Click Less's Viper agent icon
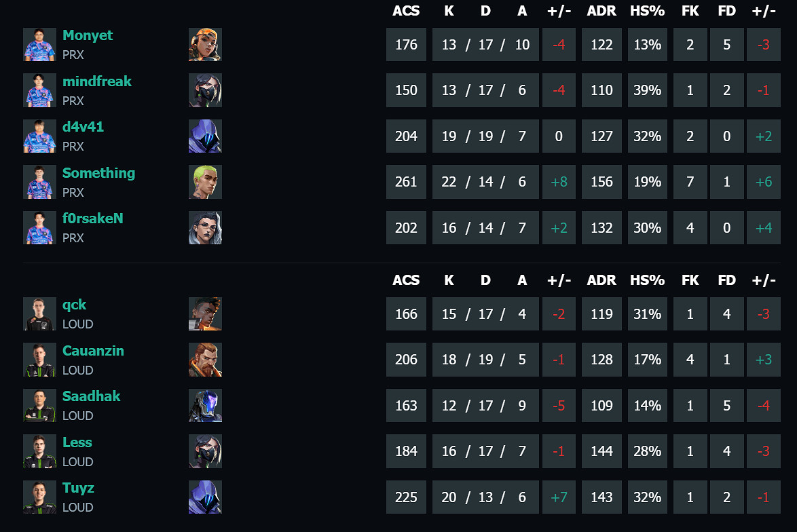Viewport: 797px width, 532px height. point(205,451)
